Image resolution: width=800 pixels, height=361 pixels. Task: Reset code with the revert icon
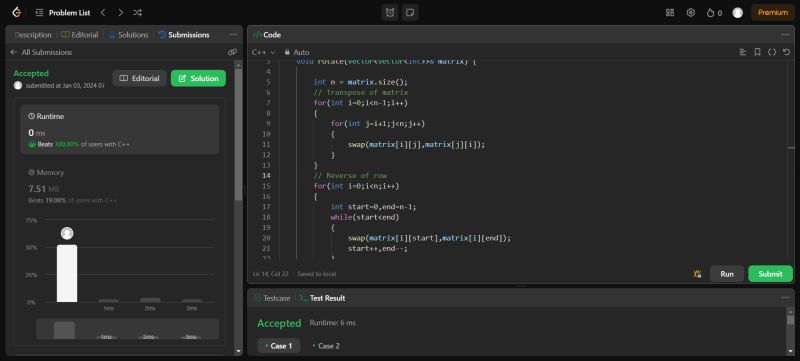tap(786, 52)
